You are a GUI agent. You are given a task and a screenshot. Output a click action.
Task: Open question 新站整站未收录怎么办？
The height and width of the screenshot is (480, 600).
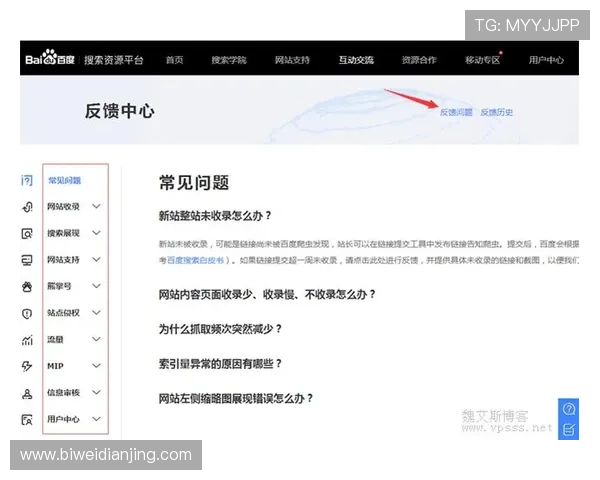(x=215, y=216)
